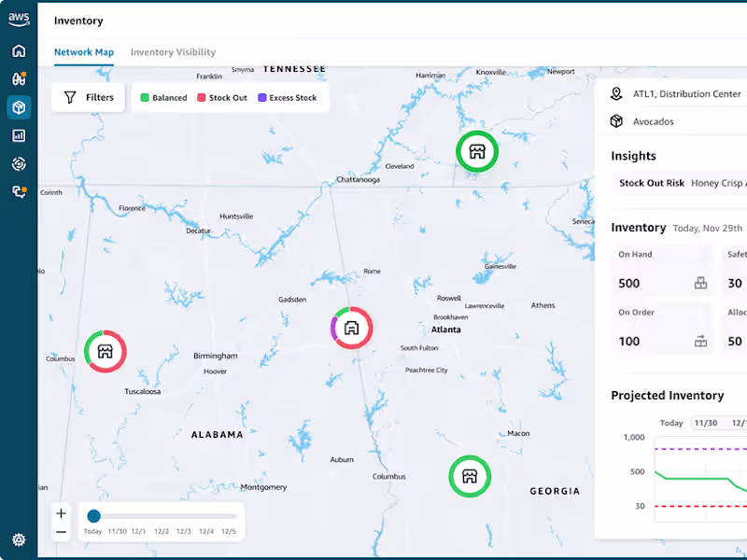Select the store marker near Tuscaloosa

(x=106, y=352)
